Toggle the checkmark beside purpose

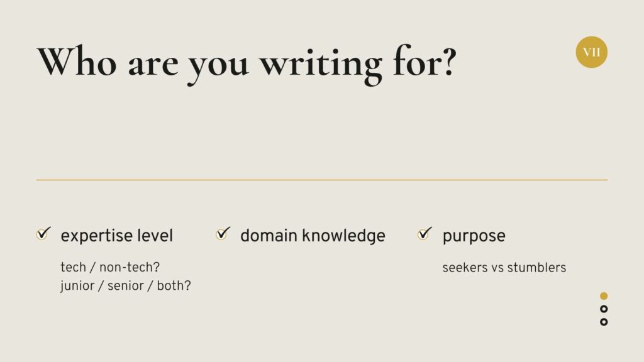tap(425, 234)
